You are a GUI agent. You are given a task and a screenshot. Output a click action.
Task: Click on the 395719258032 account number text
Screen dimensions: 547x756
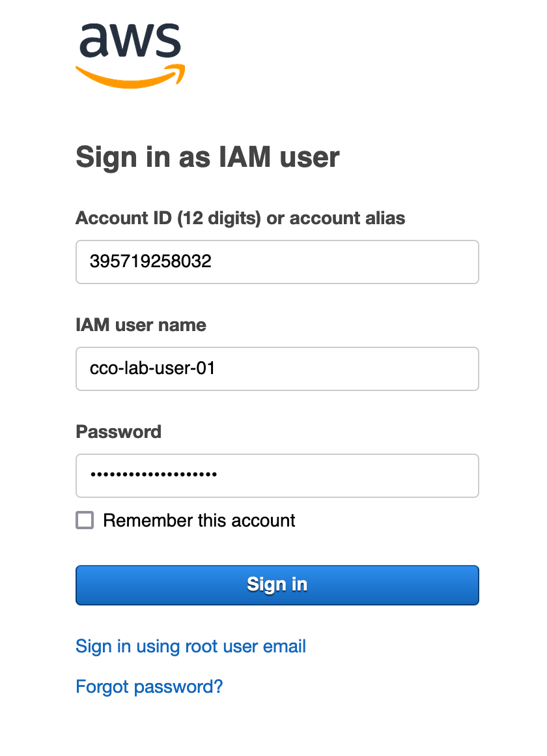coord(150,262)
